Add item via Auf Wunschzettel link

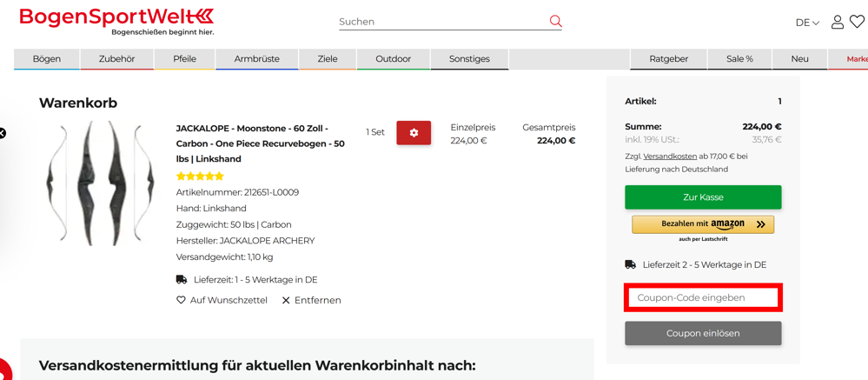[x=229, y=300]
